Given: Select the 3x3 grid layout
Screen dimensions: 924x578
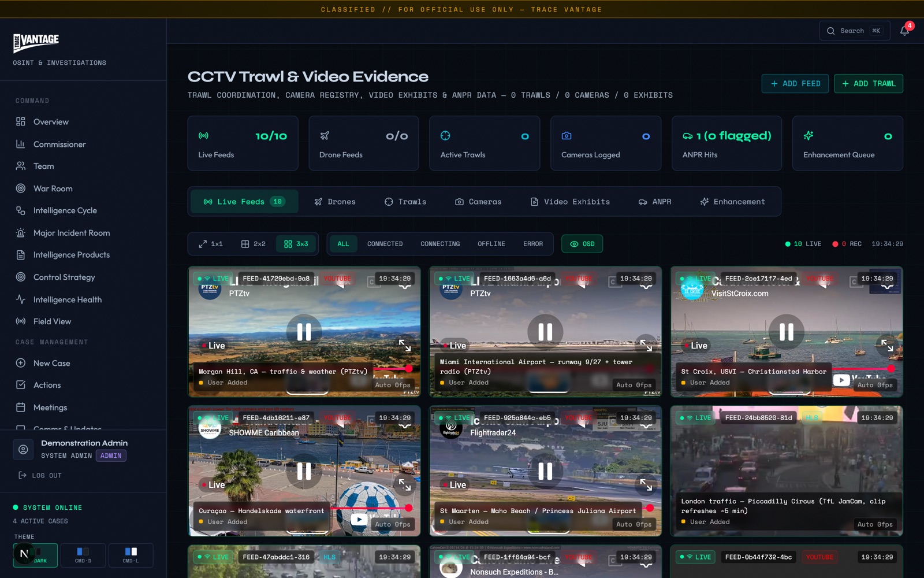Looking at the screenshot, I should pyautogui.click(x=296, y=244).
